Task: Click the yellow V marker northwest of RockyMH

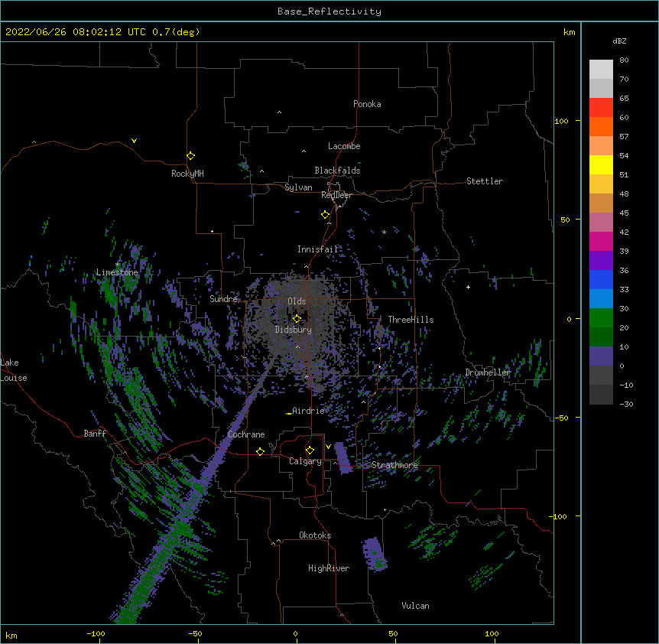Action: point(134,141)
